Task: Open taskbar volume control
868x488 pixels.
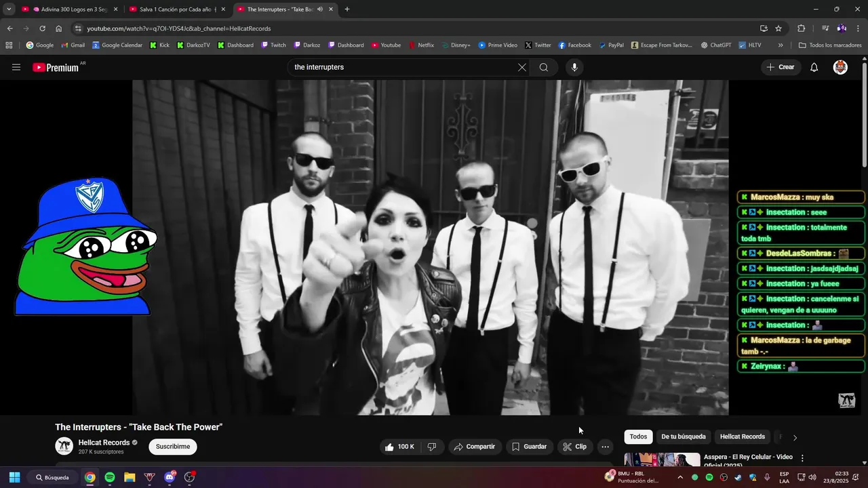Action: pyautogui.click(x=812, y=477)
